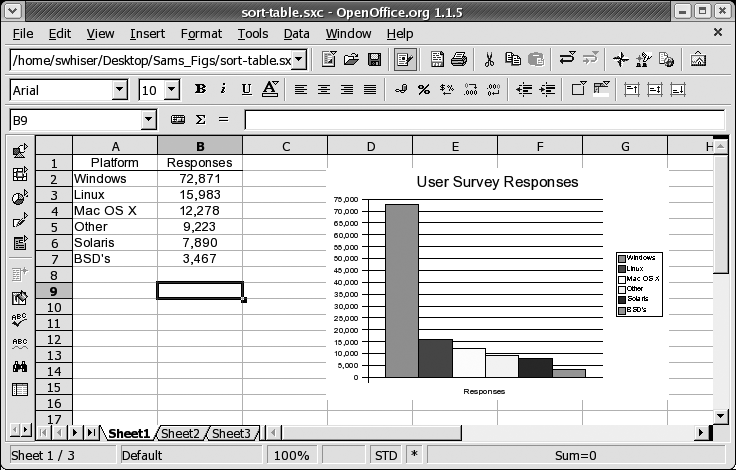The width and height of the screenshot is (736, 470).
Task: Open Find with the binoculars icon
Action: [x=20, y=366]
